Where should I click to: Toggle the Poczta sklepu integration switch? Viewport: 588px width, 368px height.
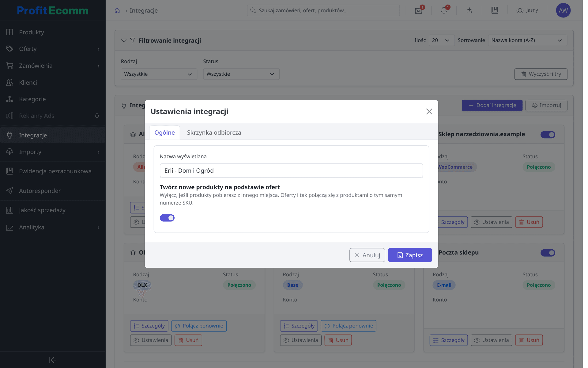click(x=548, y=253)
